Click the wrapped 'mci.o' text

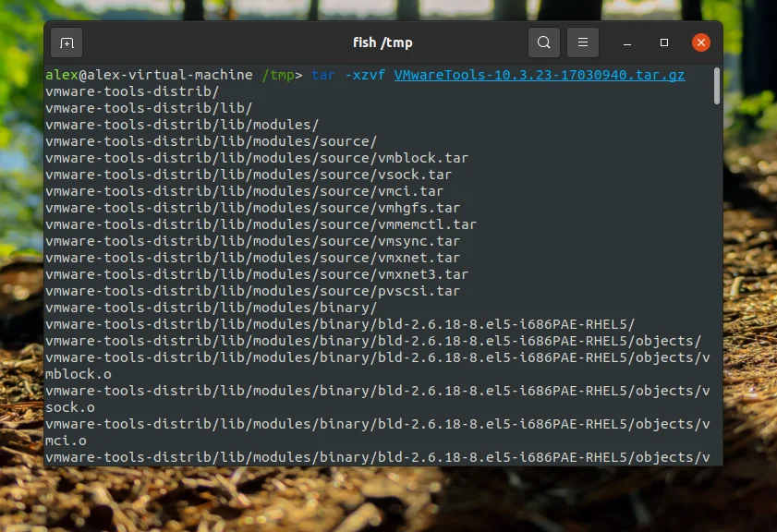(66, 441)
